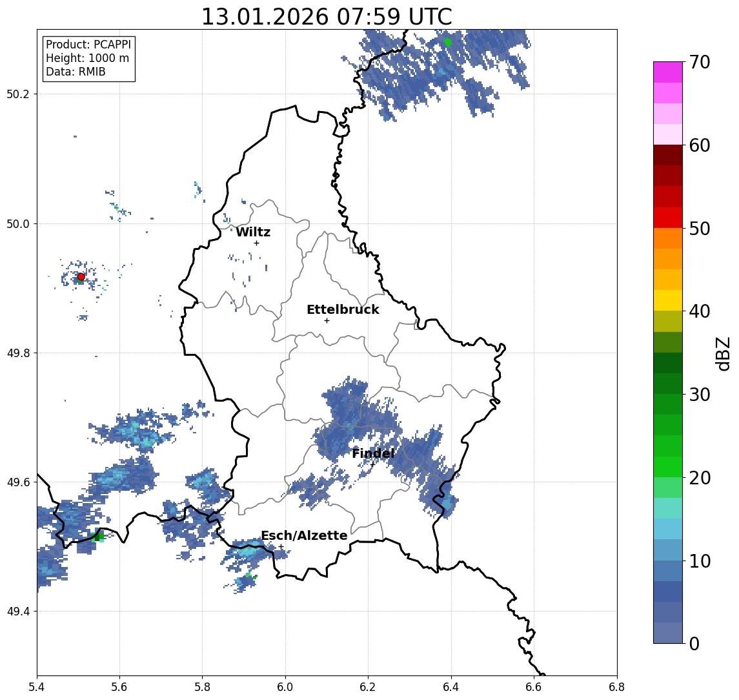Click the longitude tick label 6.6
The height and width of the screenshot is (700, 739).
pos(534,687)
